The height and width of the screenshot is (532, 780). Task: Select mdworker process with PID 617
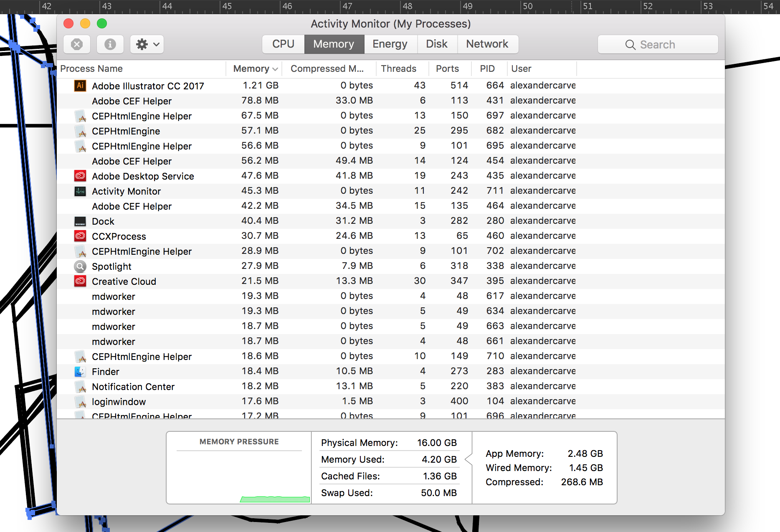coord(391,296)
